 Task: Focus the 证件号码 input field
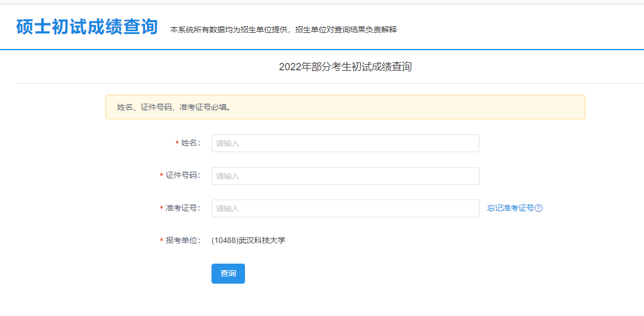(x=345, y=176)
